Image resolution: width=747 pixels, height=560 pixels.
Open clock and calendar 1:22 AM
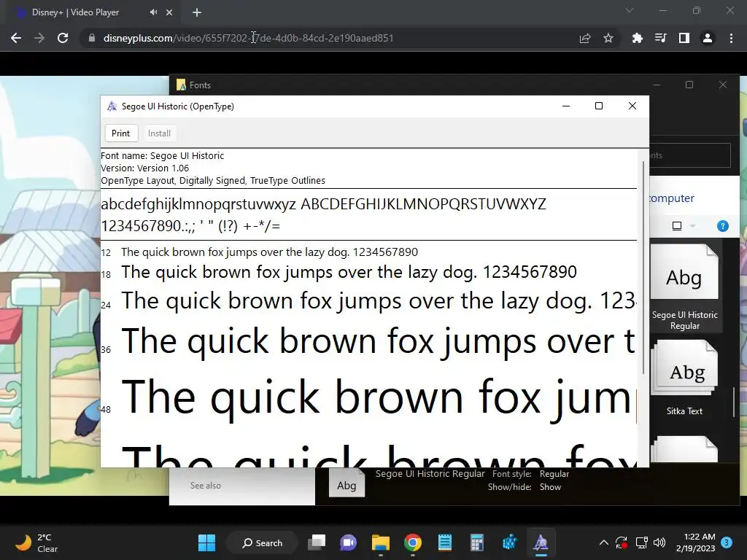coord(695,542)
